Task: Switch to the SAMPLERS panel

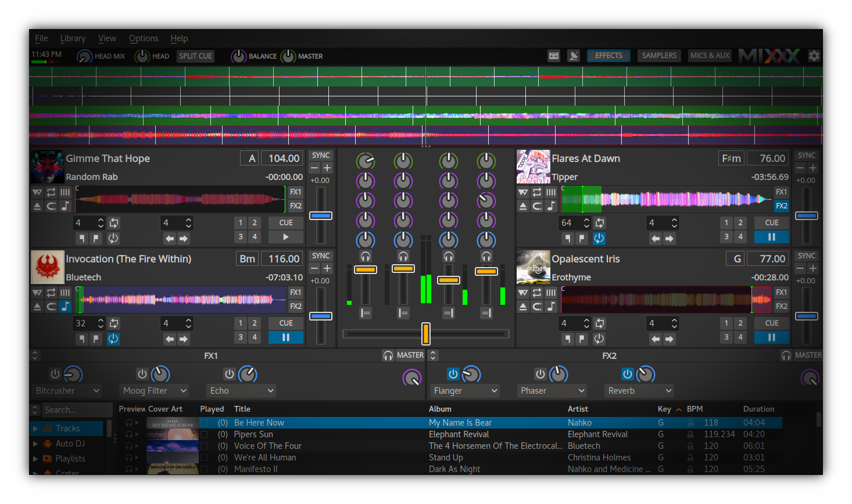Action: pyautogui.click(x=659, y=55)
